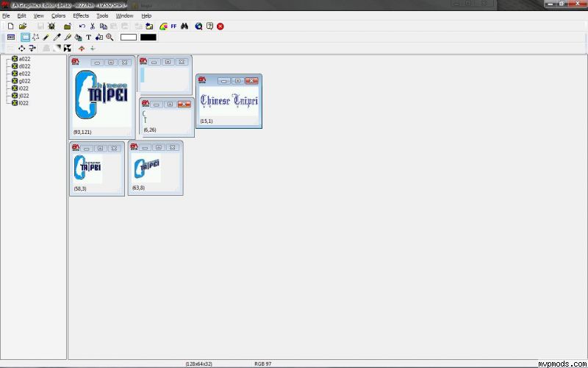Click the green down arrow icon
Screen dimensions: 588x368
coord(93,48)
